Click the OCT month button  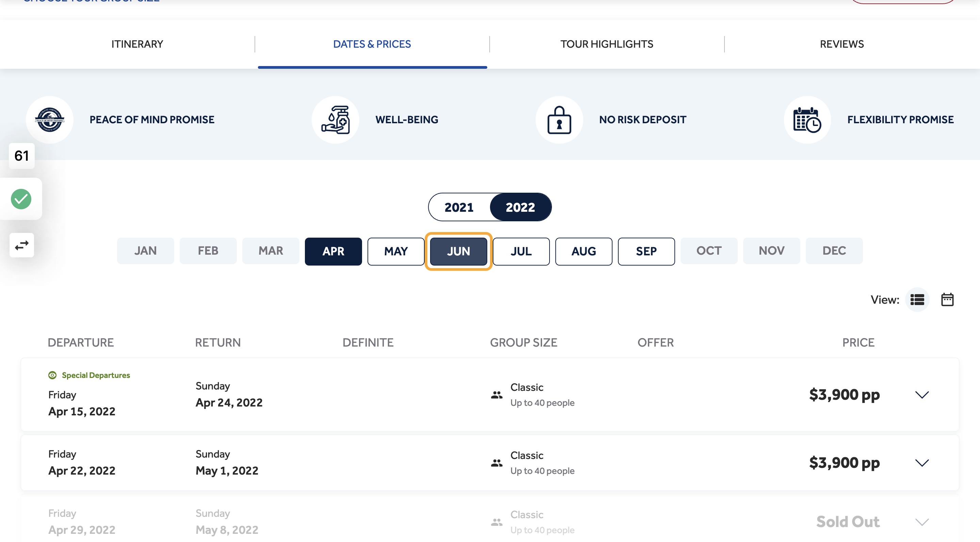[709, 251]
